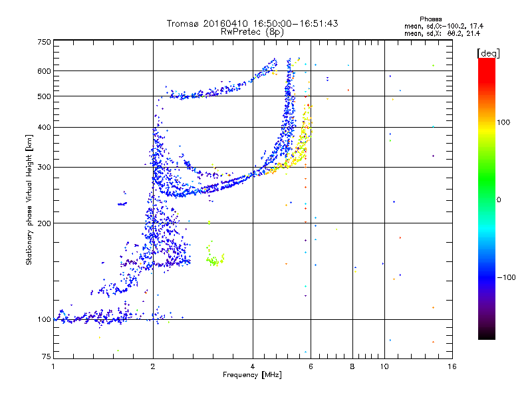Screen dimensions: 532x399
Task: Click the 'mean, sd,O:-100.2, 17.4' statistic
Action: (444, 26)
